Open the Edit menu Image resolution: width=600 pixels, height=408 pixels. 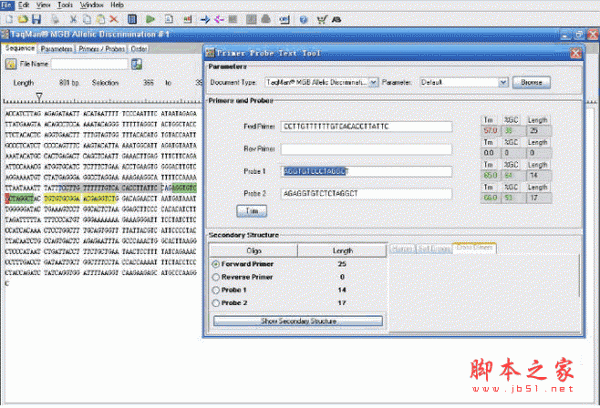click(24, 5)
